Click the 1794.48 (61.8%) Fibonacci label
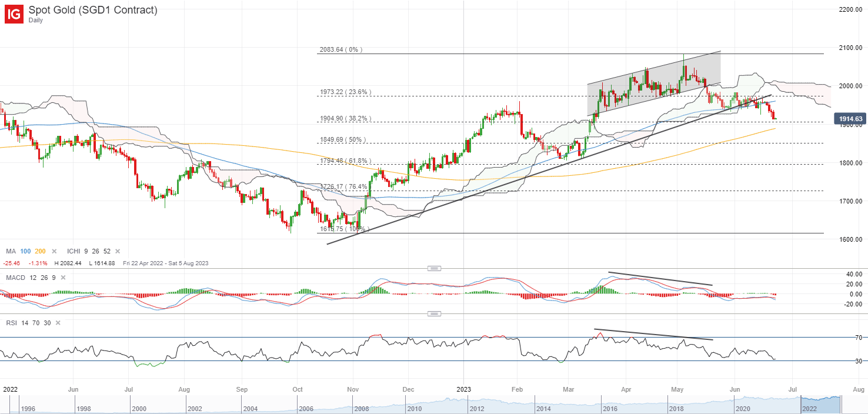The width and height of the screenshot is (868, 414). (x=345, y=161)
